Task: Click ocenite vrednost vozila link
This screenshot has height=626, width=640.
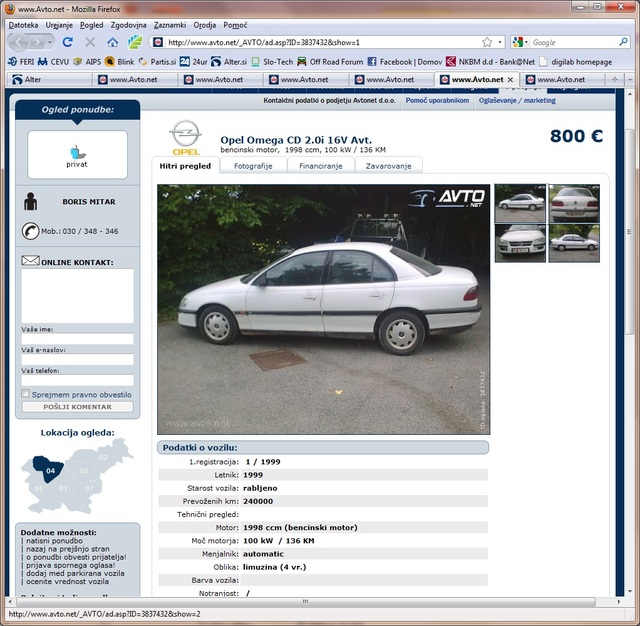Action: (67, 582)
